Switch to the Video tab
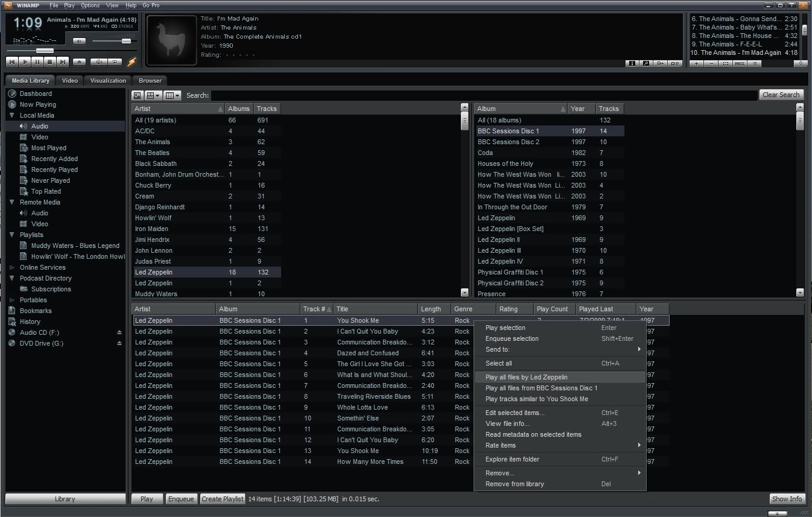 (70, 80)
